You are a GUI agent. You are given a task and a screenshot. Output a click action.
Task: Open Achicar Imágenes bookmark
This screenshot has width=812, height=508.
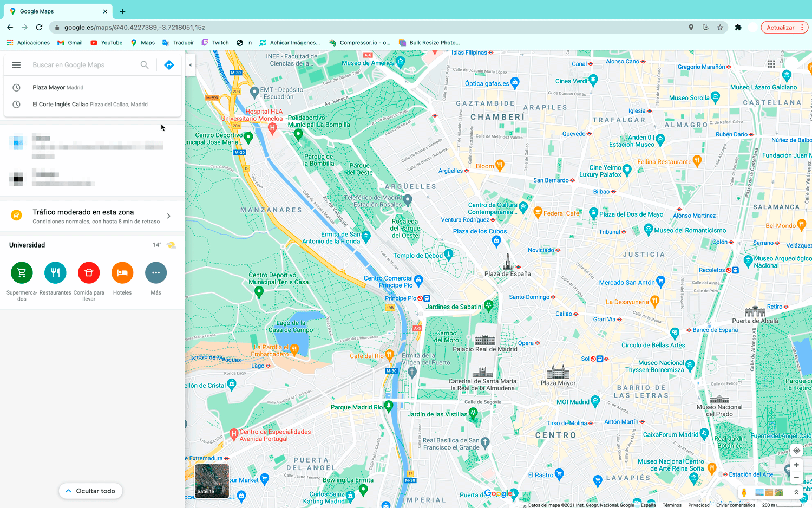pos(290,43)
